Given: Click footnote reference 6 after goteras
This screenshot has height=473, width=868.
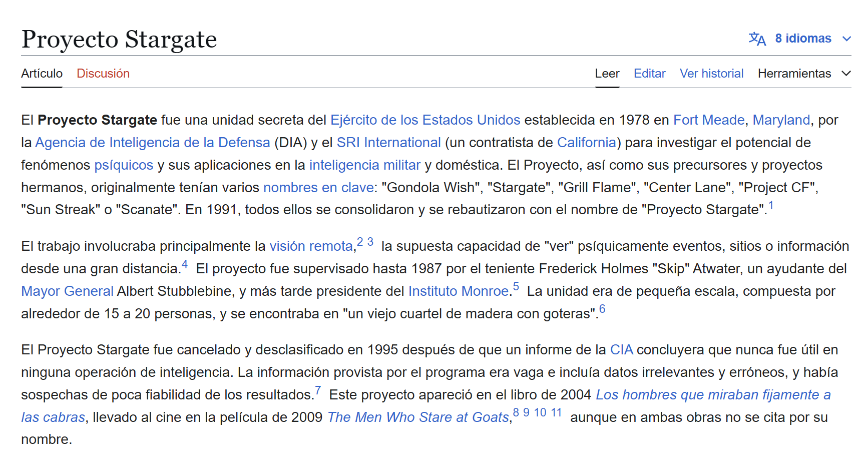Looking at the screenshot, I should coord(602,309).
